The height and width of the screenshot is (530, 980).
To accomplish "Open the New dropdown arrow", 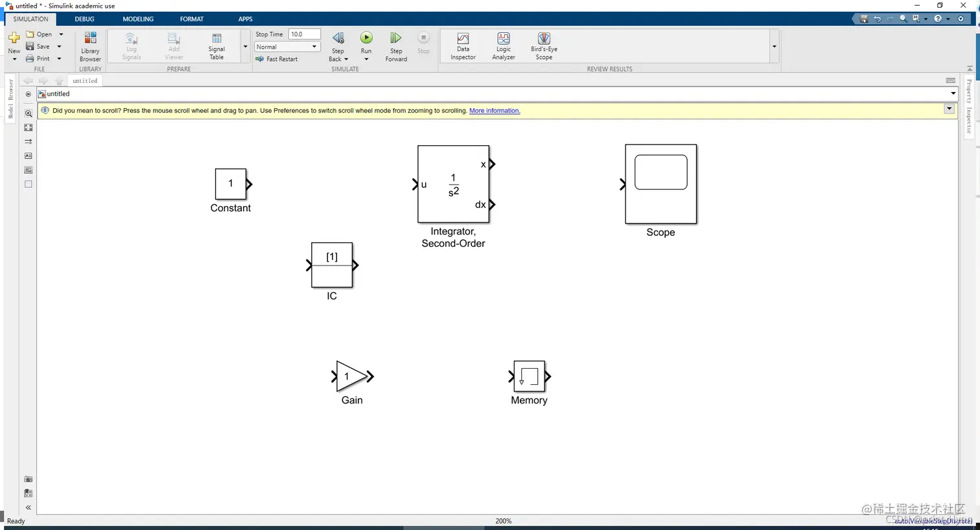I will [14, 59].
